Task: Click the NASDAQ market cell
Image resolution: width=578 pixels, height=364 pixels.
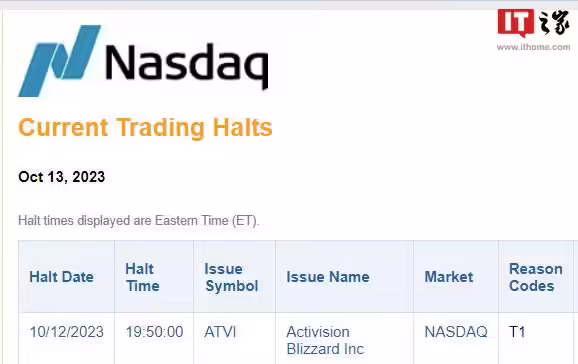Action: pyautogui.click(x=456, y=332)
